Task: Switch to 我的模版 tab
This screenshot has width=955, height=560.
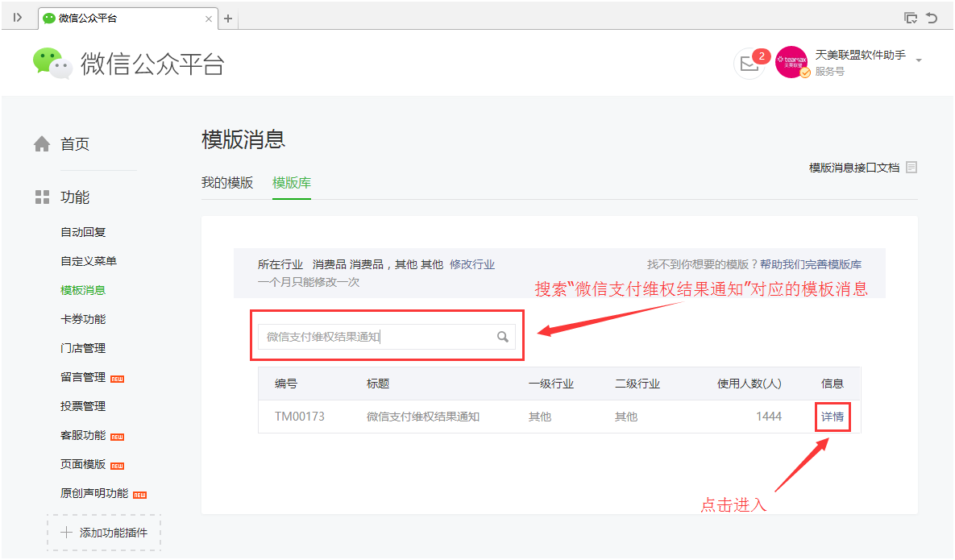Action: click(227, 183)
